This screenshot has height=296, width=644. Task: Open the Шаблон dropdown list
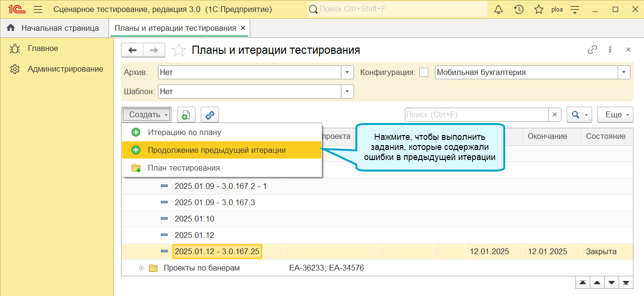pyautogui.click(x=347, y=91)
